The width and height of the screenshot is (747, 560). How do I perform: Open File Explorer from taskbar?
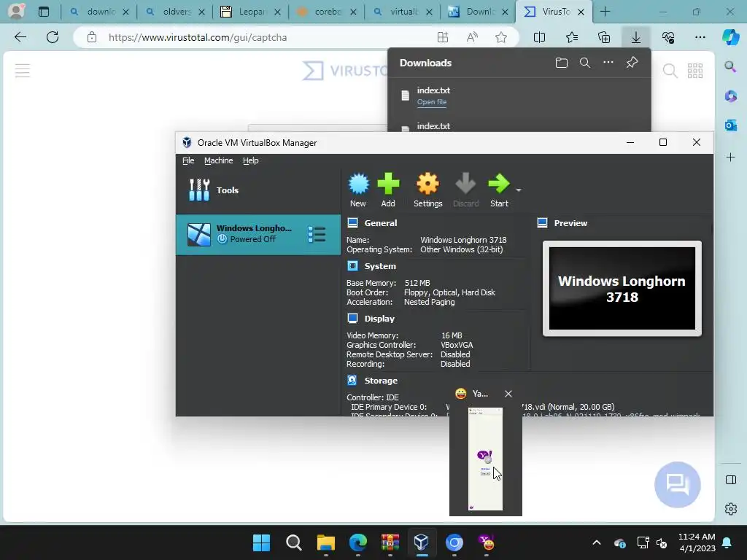326,542
